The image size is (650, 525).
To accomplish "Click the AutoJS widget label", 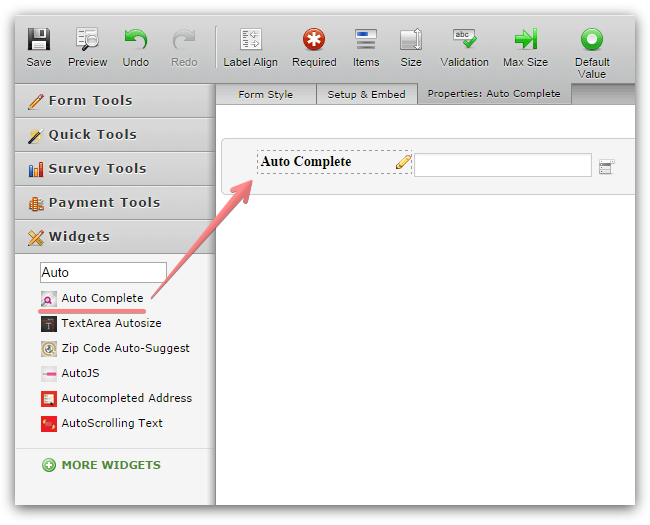I will [x=80, y=373].
